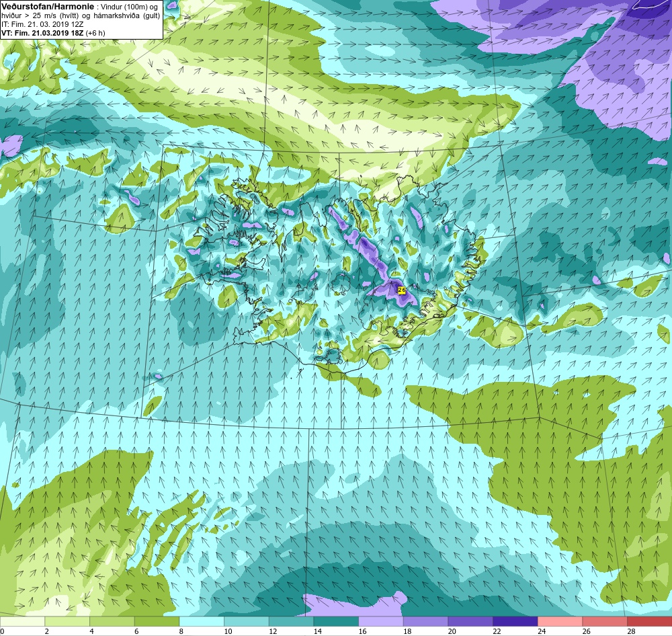Select the 18–20 m/s purple legend swatch
Viewport: 672px width, 636px height.
click(425, 621)
